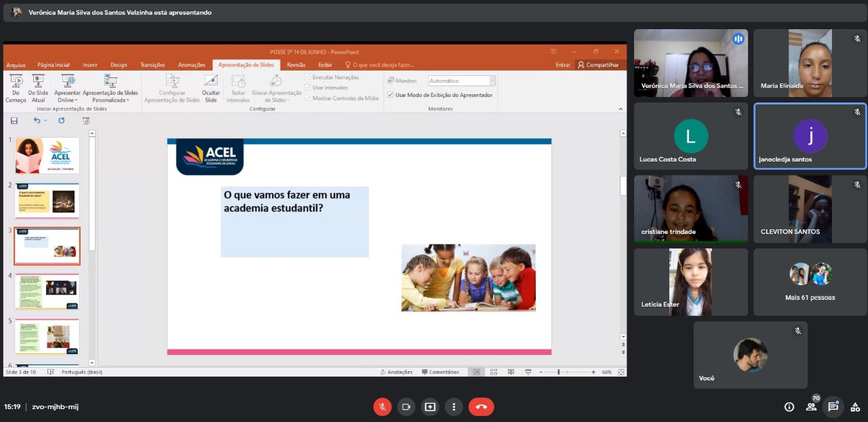This screenshot has width=868, height=422.
Task: Toggle Usar Modo de Exibição do Apresentador
Action: click(390, 95)
